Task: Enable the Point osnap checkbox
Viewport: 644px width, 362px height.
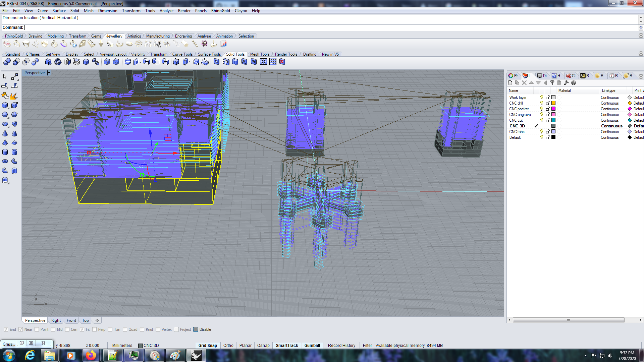Action: pos(37,329)
